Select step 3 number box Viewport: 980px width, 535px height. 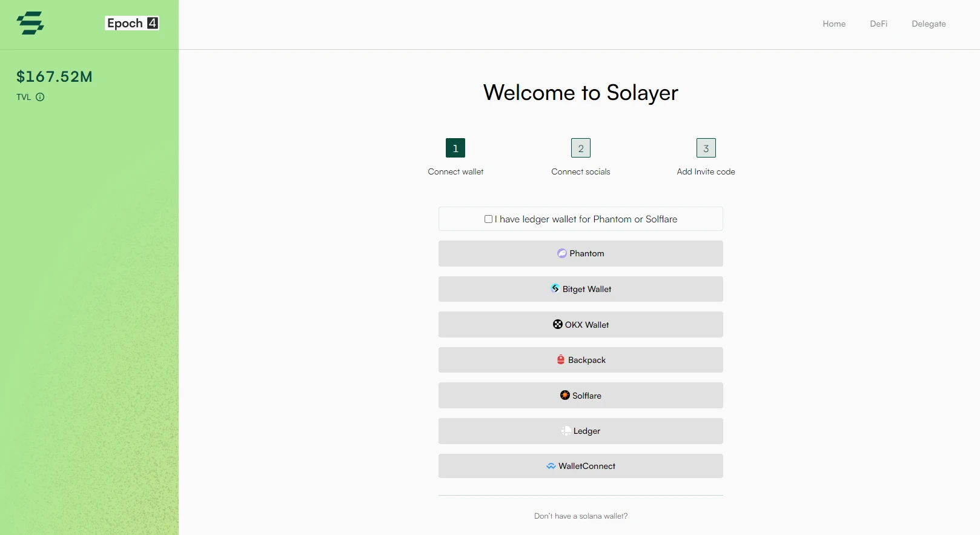click(706, 148)
